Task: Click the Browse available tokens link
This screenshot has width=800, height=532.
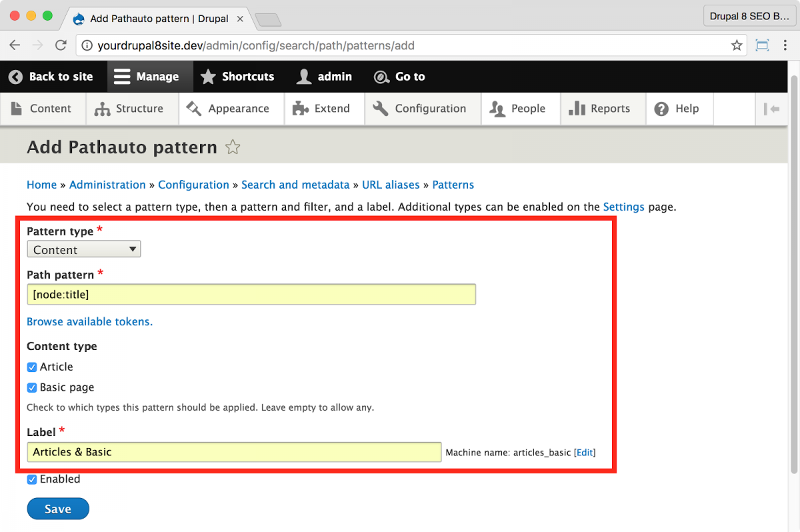Action: (x=89, y=321)
